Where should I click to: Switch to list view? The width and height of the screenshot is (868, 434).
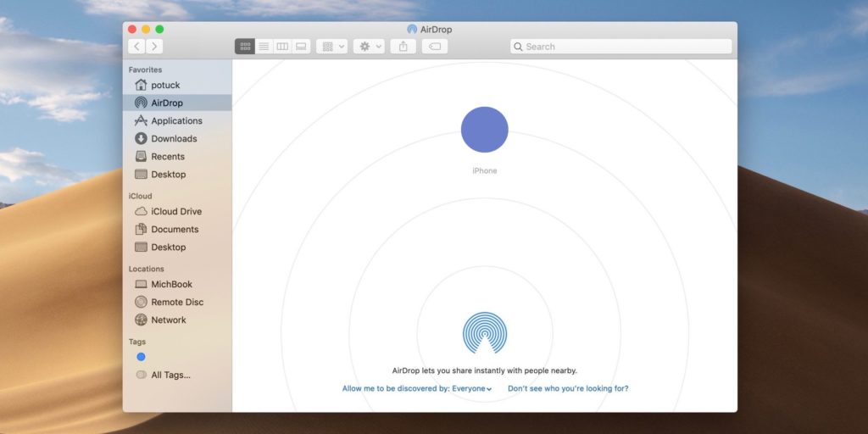click(264, 47)
